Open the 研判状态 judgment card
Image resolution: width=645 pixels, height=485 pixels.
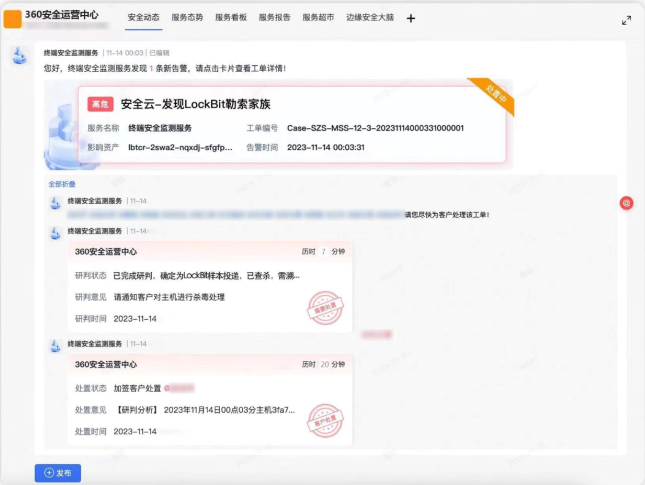tap(210, 286)
